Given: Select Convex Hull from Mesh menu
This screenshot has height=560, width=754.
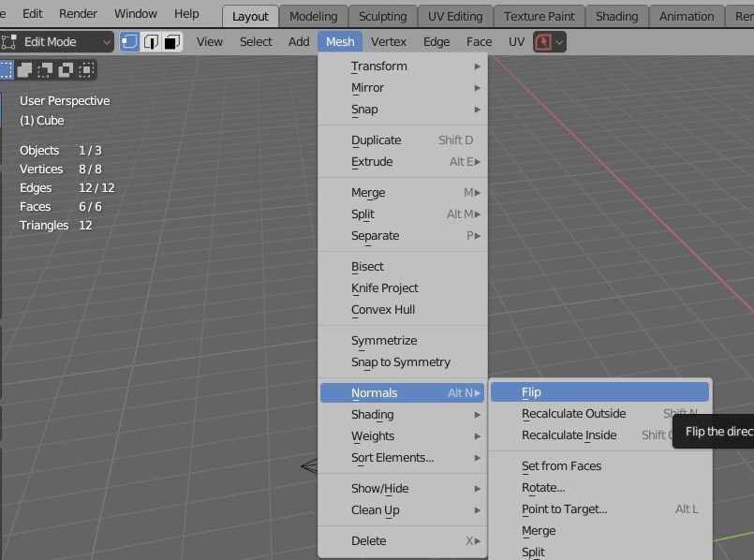Looking at the screenshot, I should 383,310.
